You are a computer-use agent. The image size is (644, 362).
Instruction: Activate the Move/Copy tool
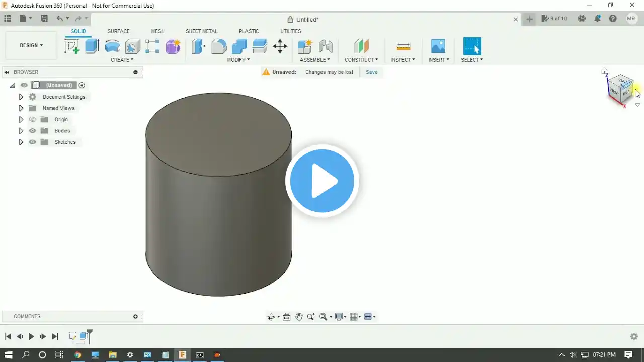pyautogui.click(x=280, y=46)
